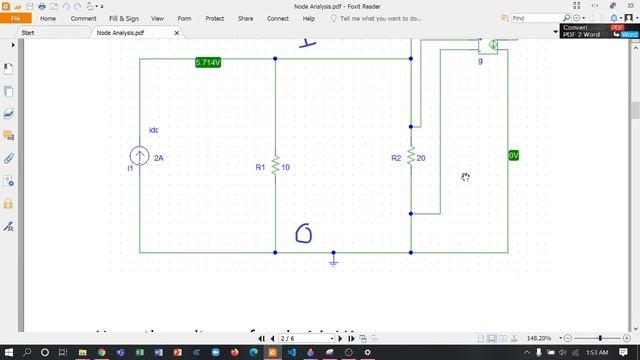The image size is (640, 360).
Task: Click the Tell me what you want to do box
Action: tap(376, 18)
